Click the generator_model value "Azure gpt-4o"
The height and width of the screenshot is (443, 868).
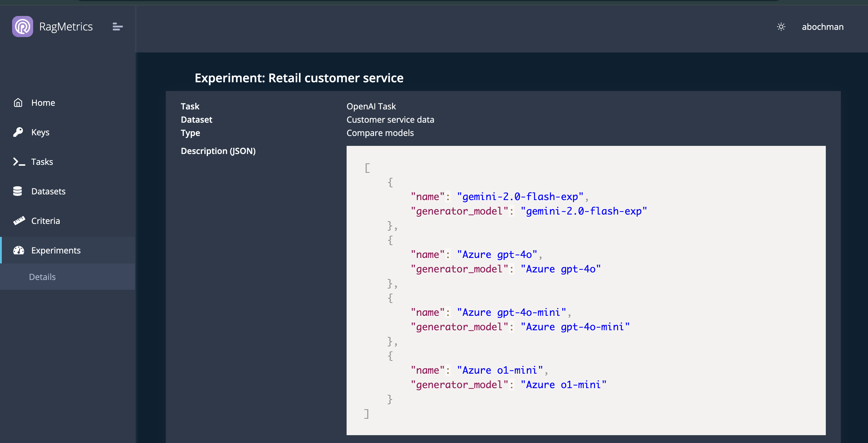click(x=561, y=269)
